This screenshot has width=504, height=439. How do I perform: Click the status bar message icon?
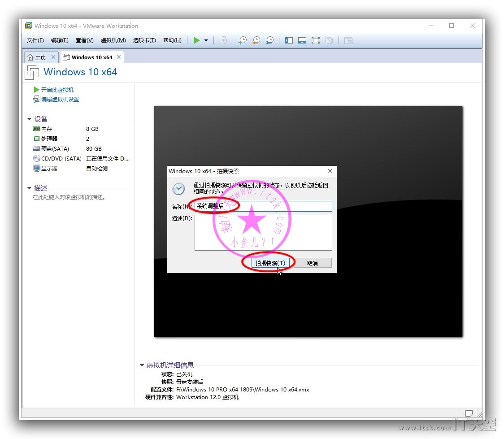[x=469, y=413]
